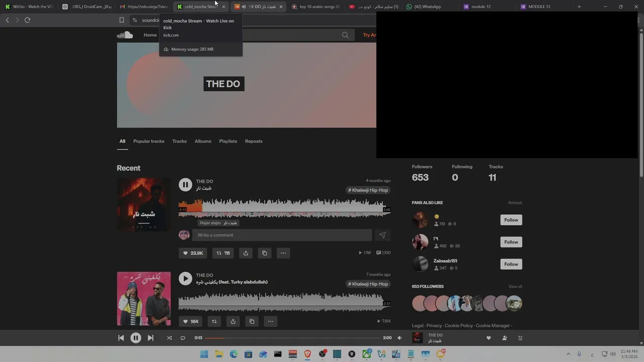The width and height of the screenshot is (644, 362).
Task: Switch to the Reposts tab
Action: (254, 141)
